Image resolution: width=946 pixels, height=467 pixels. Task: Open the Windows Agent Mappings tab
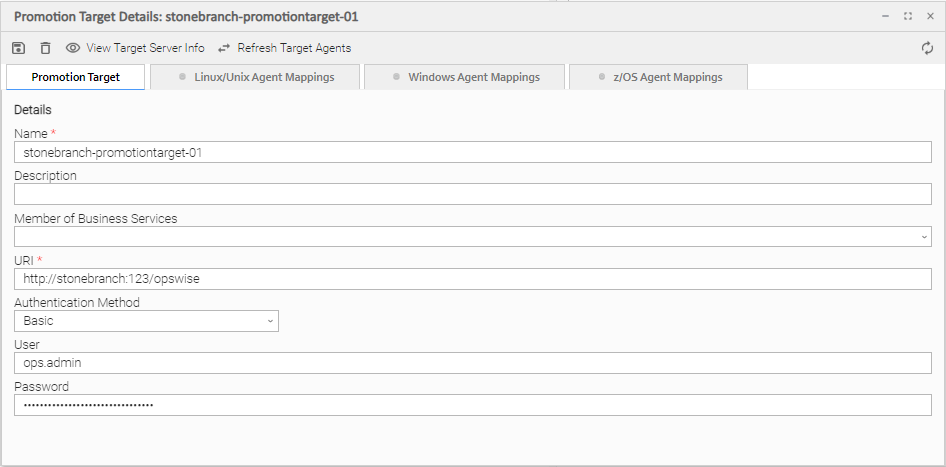464,77
